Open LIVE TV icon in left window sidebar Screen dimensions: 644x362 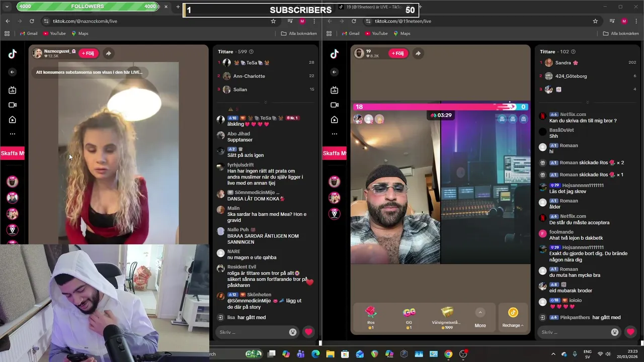13,90
